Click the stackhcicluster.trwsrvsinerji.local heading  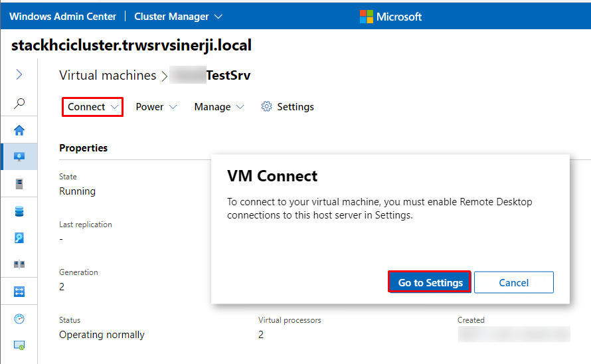pos(131,45)
